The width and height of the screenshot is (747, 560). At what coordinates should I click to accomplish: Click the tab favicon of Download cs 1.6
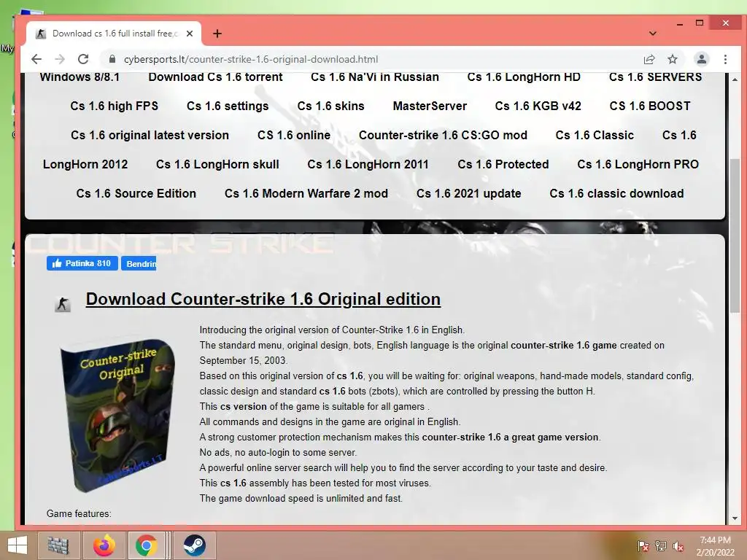click(41, 34)
